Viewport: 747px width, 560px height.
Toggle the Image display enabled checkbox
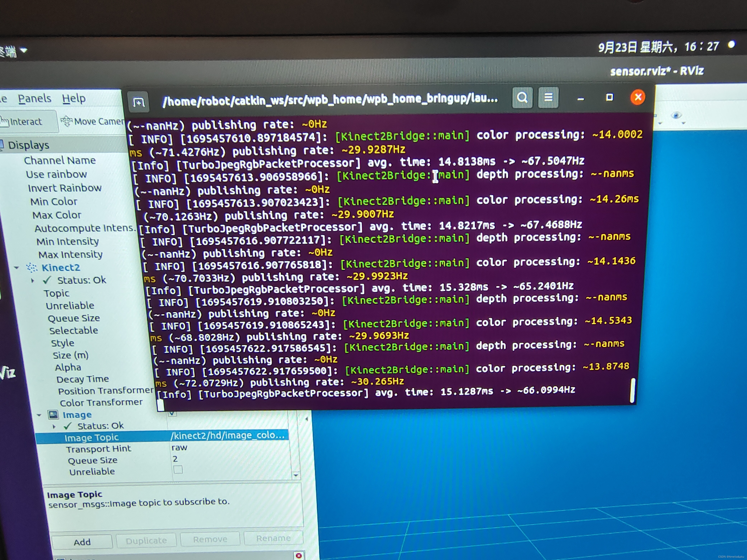(173, 413)
